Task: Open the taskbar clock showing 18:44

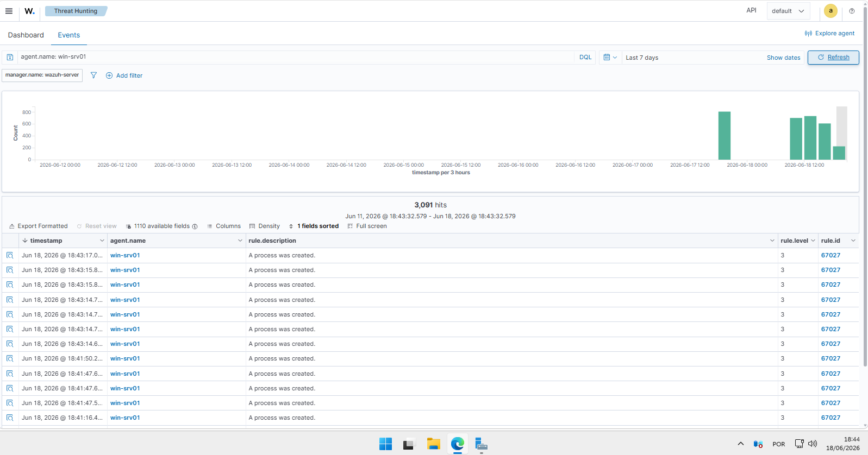Action: point(843,444)
